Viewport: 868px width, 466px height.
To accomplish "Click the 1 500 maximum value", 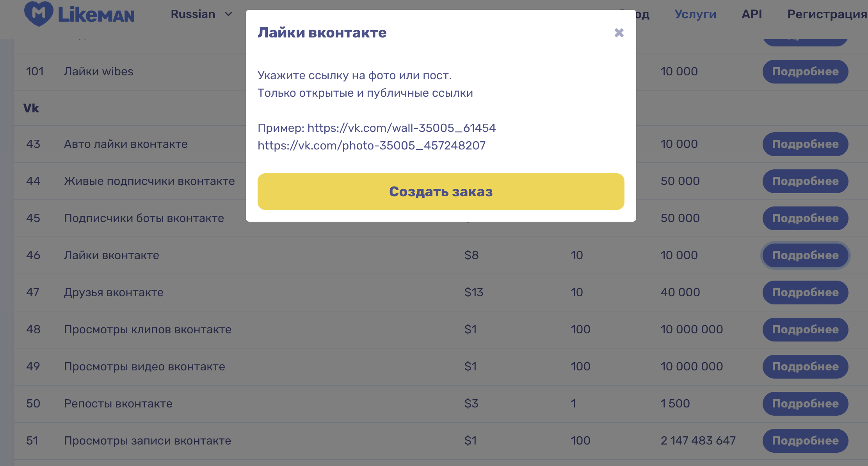I will click(x=675, y=404).
